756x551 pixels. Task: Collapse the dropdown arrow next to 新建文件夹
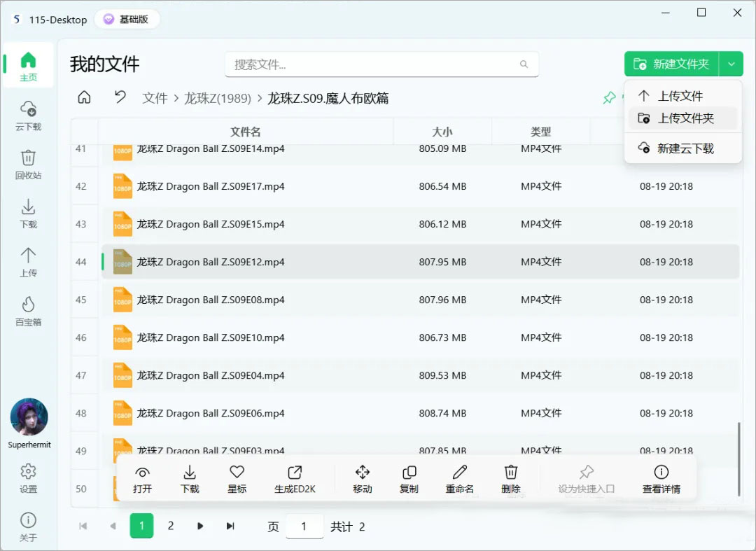731,64
